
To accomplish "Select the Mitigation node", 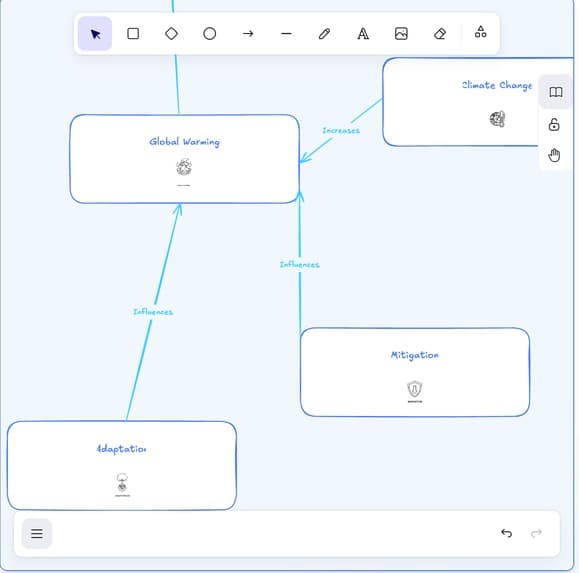I will (x=415, y=372).
